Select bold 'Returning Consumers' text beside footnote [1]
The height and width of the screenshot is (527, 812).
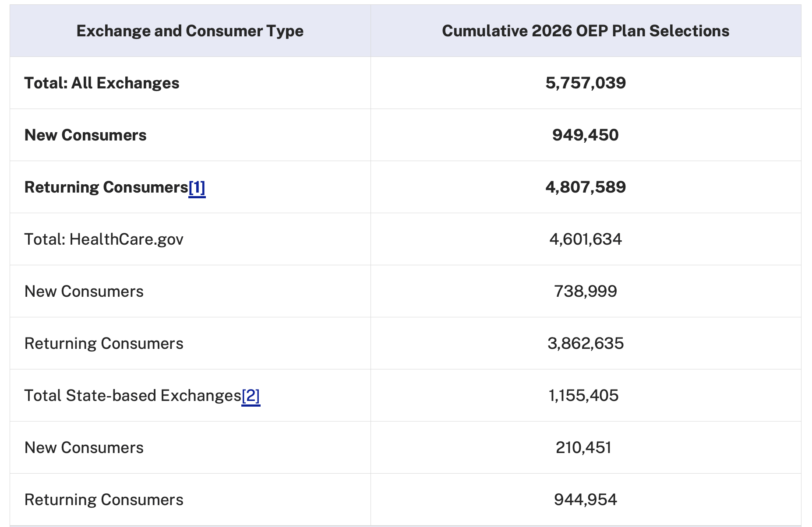[x=106, y=187]
